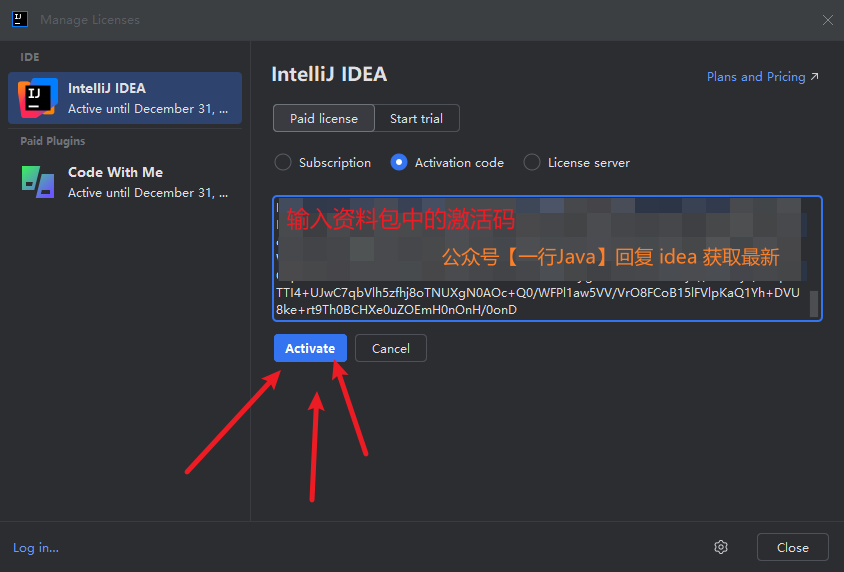The image size is (844, 572).
Task: Open the settings gear icon
Action: click(x=721, y=547)
